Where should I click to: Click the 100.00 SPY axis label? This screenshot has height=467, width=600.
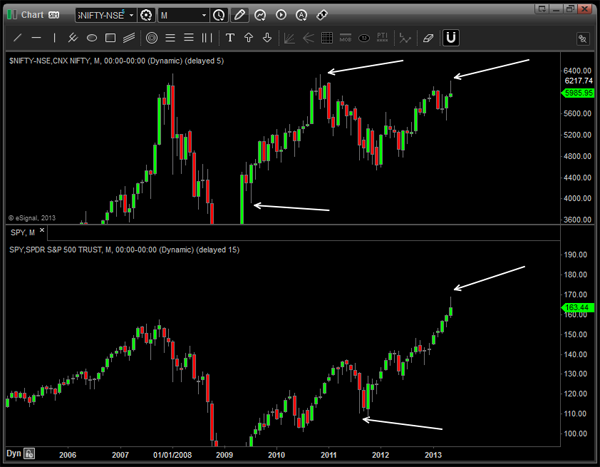pos(576,433)
